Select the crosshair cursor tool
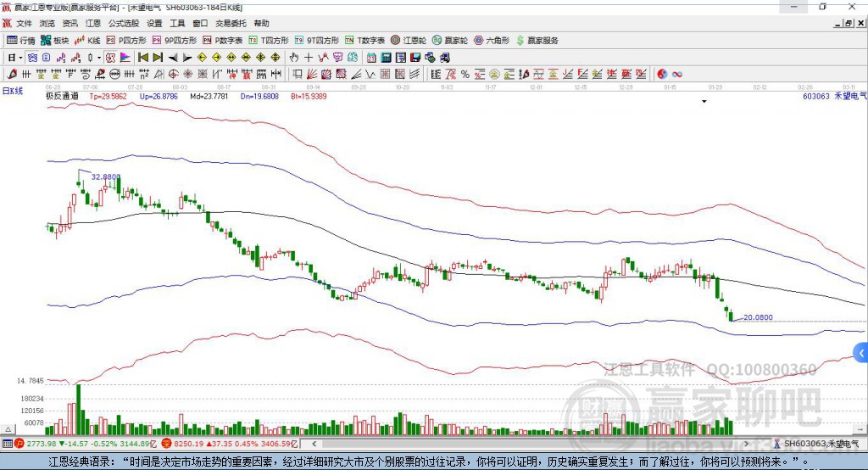The height and width of the screenshot is (470, 868). (309, 58)
